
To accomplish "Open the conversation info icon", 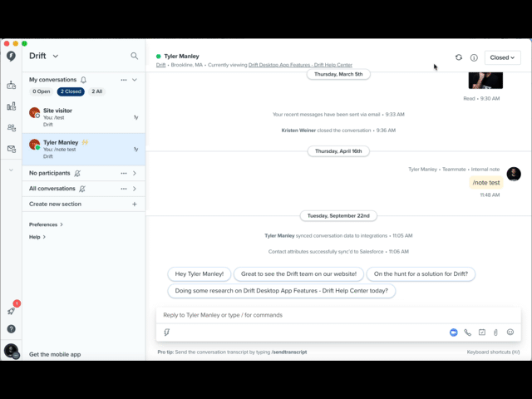I will tap(474, 57).
